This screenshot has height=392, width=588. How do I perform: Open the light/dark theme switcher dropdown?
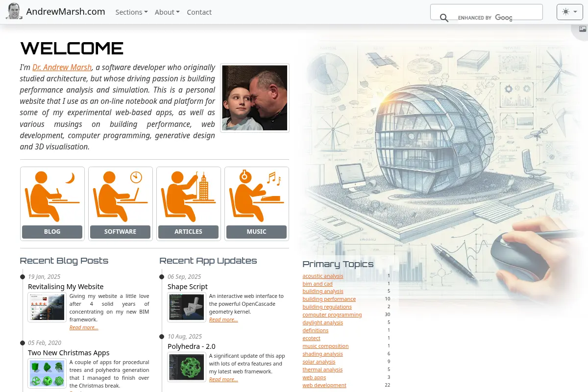coord(570,12)
